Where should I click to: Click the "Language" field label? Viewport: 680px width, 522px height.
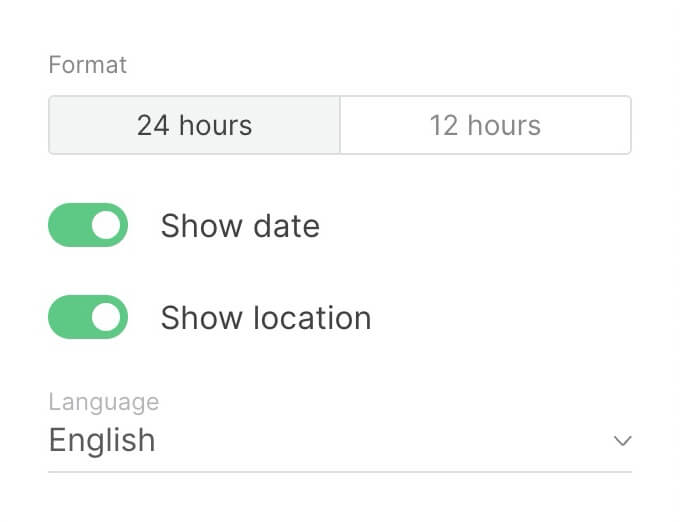[x=104, y=402]
